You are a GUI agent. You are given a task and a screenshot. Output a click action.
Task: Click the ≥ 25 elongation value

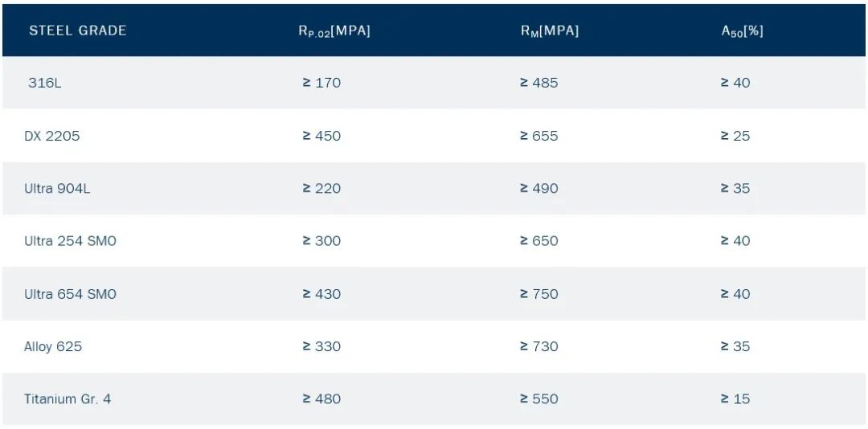tap(735, 136)
